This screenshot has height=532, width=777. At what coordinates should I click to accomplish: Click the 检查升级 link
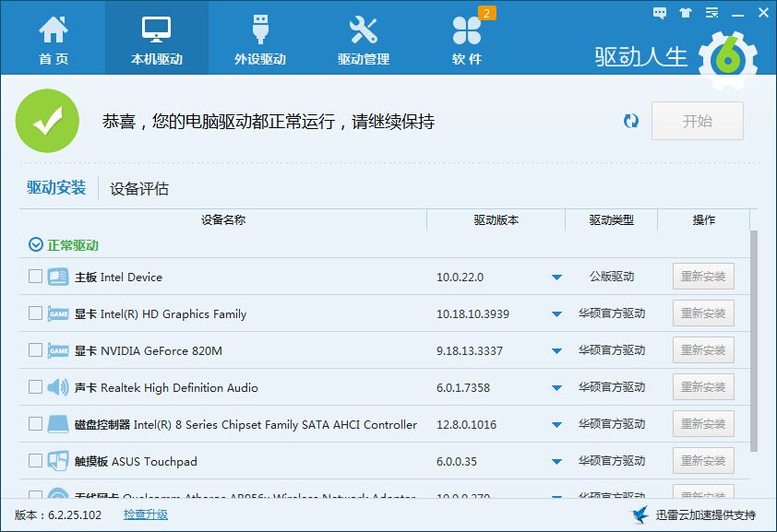(x=146, y=514)
